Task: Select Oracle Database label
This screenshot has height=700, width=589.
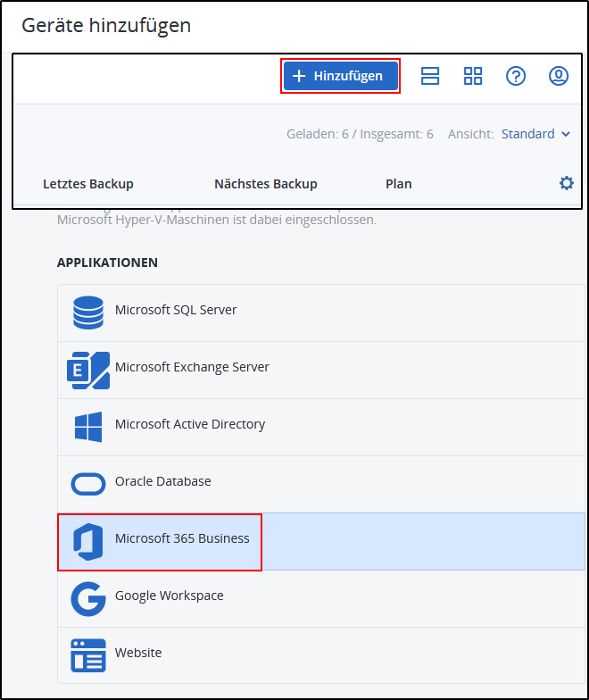Action: point(162,481)
